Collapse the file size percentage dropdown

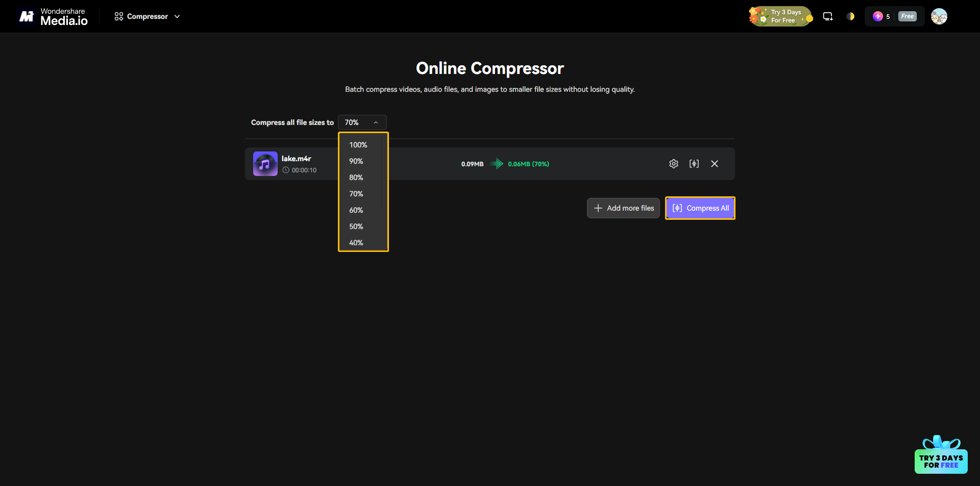tap(376, 122)
